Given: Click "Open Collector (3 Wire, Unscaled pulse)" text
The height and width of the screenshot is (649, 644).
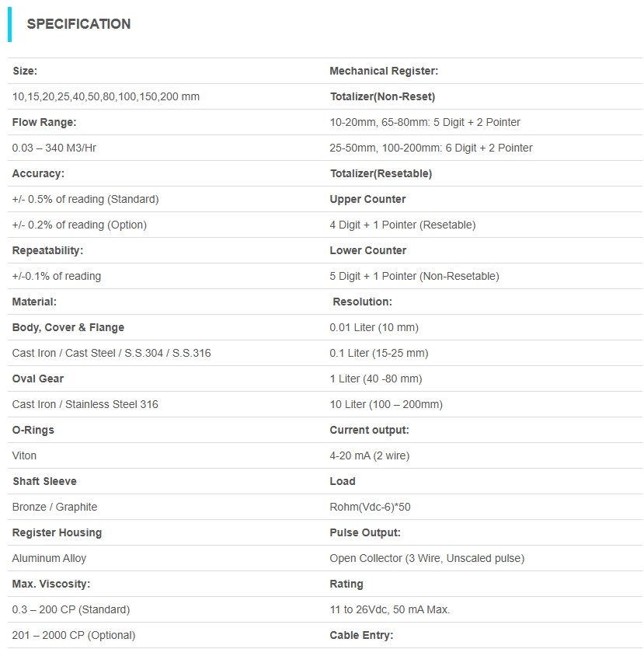Looking at the screenshot, I should pyautogui.click(x=426, y=558).
